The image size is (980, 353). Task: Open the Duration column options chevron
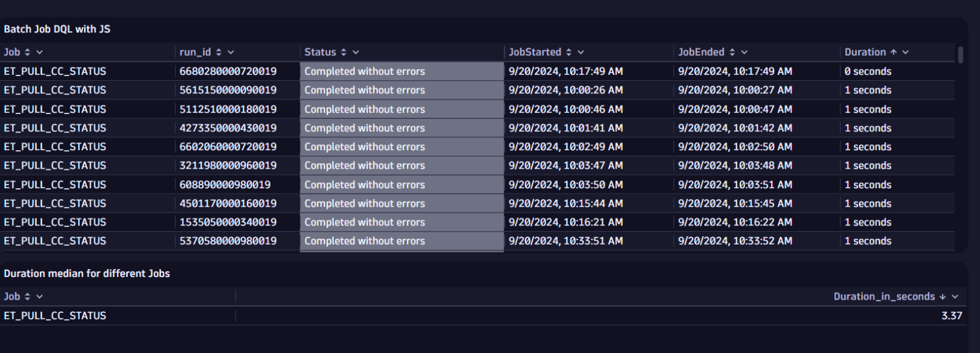pos(905,52)
